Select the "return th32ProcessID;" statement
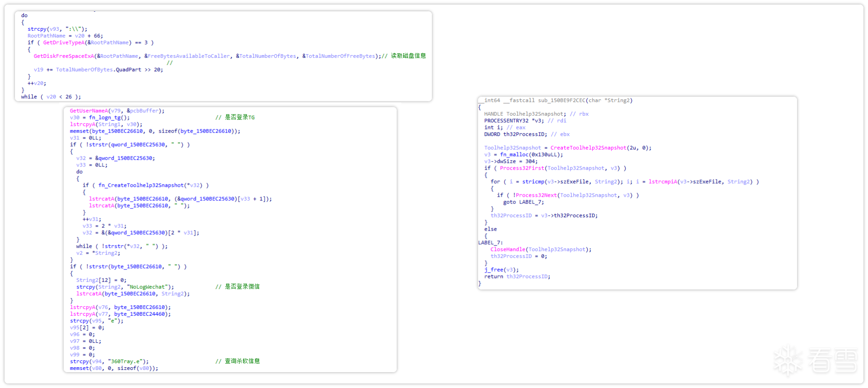Image resolution: width=868 pixels, height=388 pixels. [517, 277]
